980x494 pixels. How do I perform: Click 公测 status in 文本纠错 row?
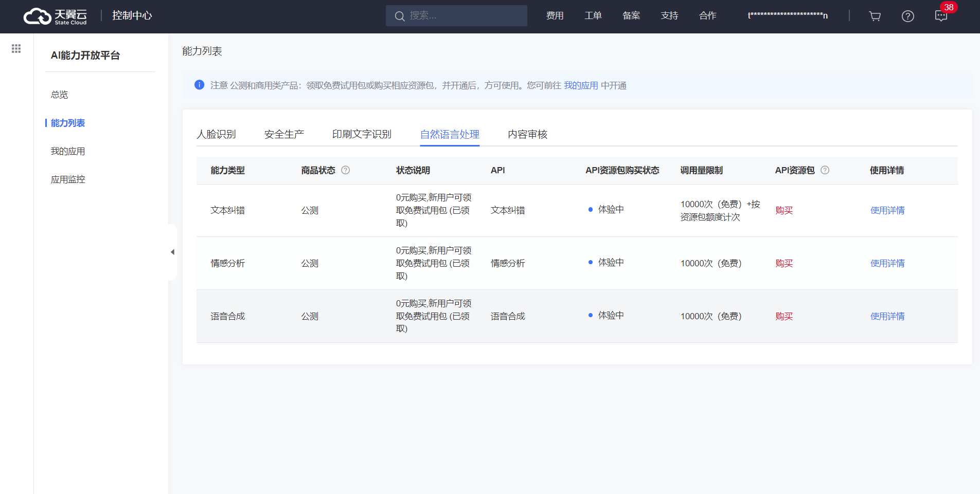pos(310,210)
